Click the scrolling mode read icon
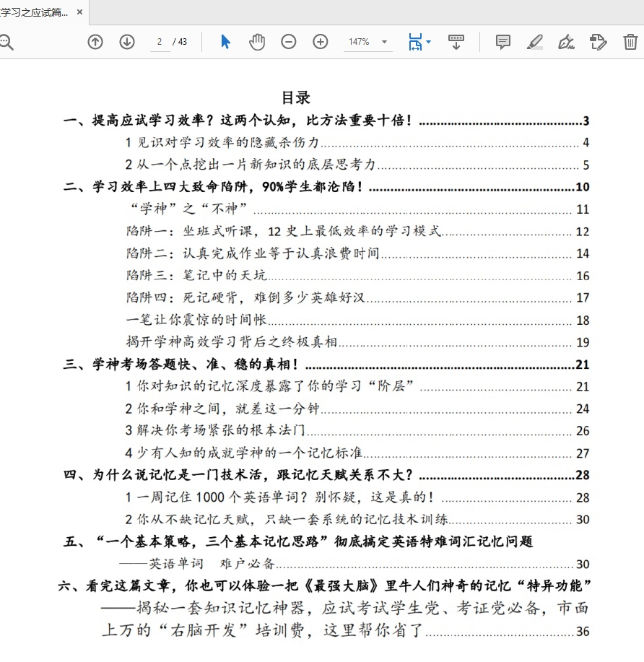Image resolution: width=644 pixels, height=662 pixels. click(x=456, y=42)
